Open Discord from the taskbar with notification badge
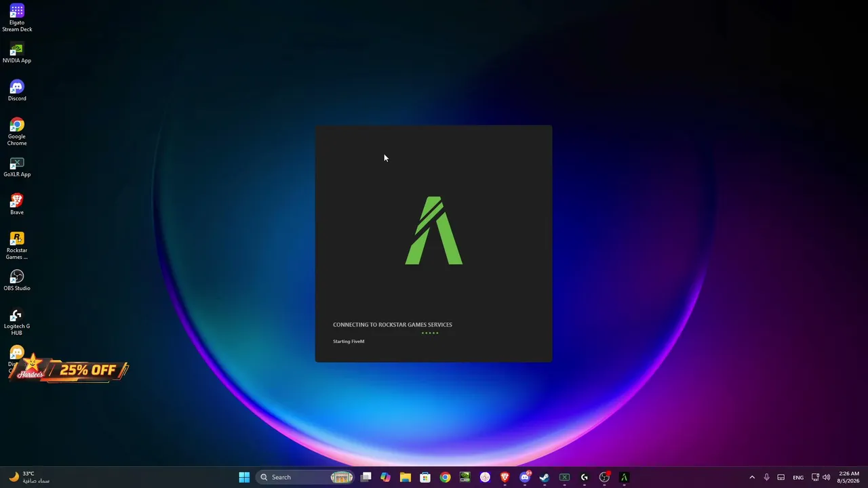The width and height of the screenshot is (868, 488). pyautogui.click(x=525, y=477)
